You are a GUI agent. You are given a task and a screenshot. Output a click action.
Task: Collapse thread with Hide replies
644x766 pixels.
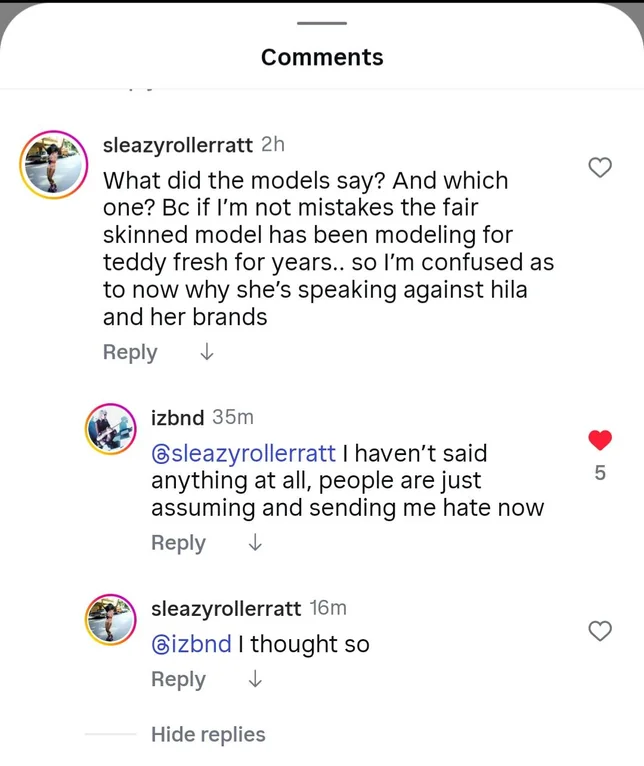[x=208, y=734]
